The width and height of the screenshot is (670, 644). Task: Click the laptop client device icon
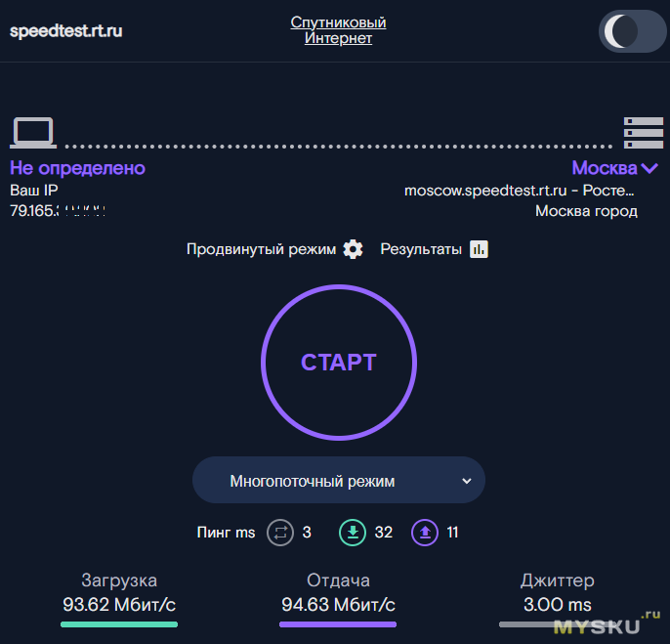coord(33,133)
